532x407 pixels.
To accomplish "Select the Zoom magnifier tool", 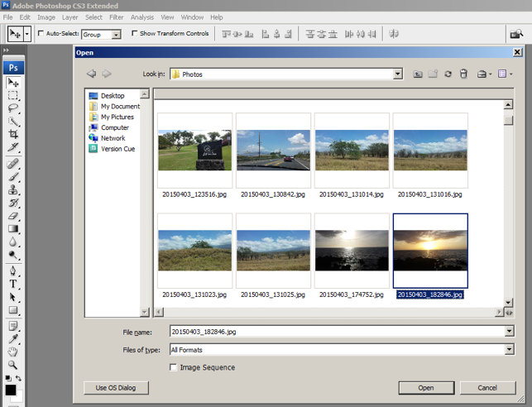I will (13, 364).
